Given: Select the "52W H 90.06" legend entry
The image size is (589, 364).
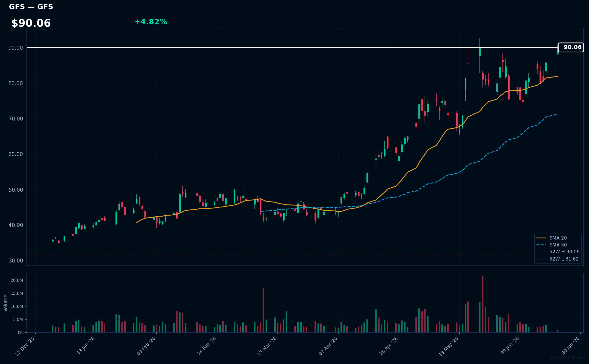Looking at the screenshot, I should (565, 252).
